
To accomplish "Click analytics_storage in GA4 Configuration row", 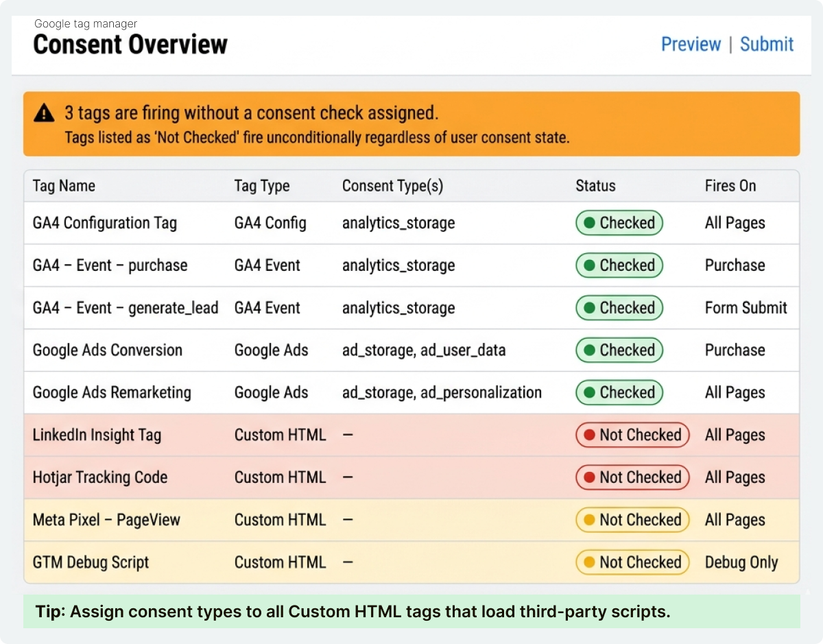I will pos(398,224).
